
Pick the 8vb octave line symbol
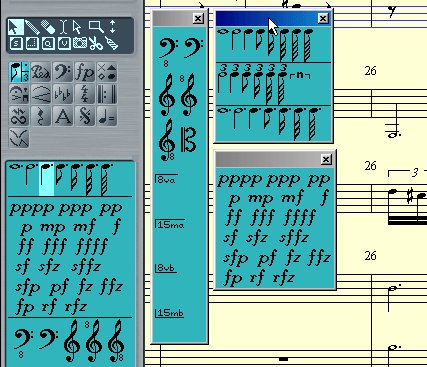point(166,268)
